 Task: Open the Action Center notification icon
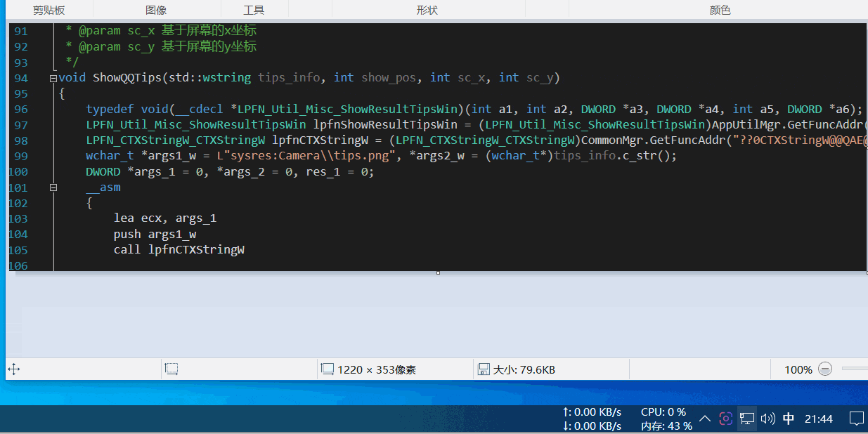(x=856, y=418)
